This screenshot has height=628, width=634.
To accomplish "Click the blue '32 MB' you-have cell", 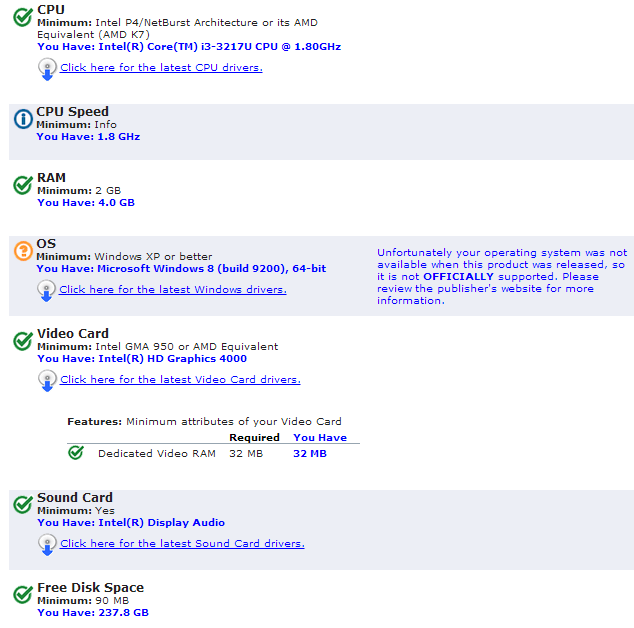I will coord(310,454).
